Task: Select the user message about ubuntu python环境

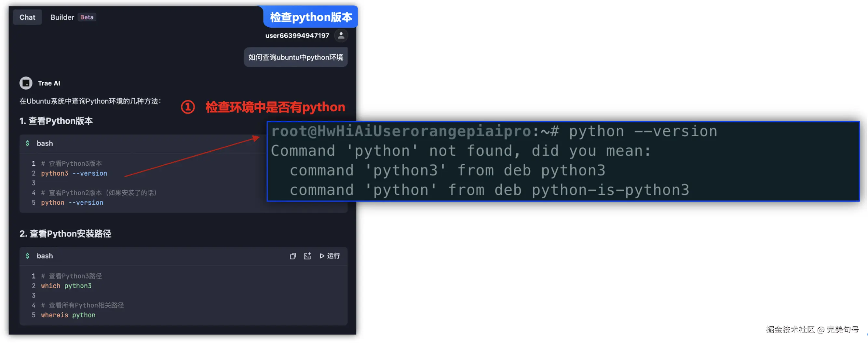Action: [x=295, y=58]
